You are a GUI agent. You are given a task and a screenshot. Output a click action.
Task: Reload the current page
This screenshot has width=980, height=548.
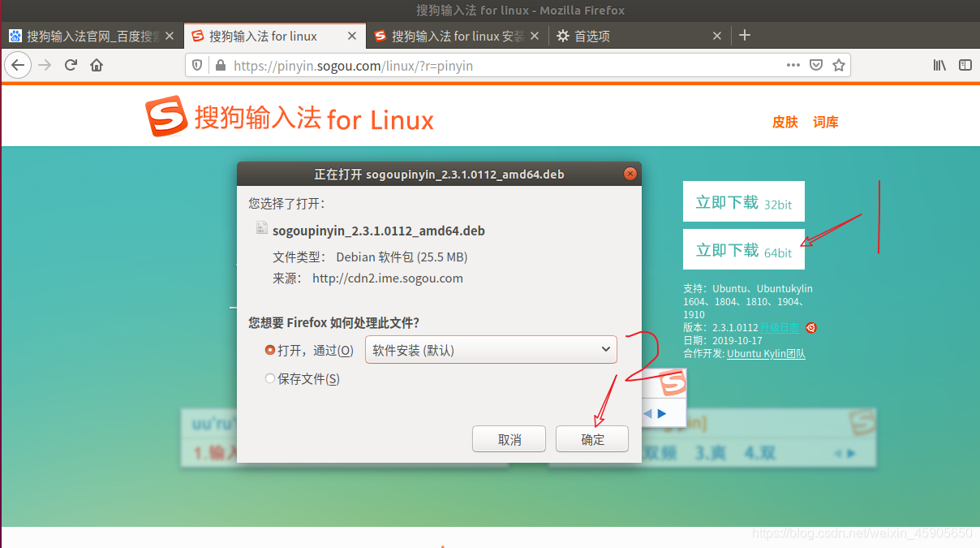click(x=71, y=65)
